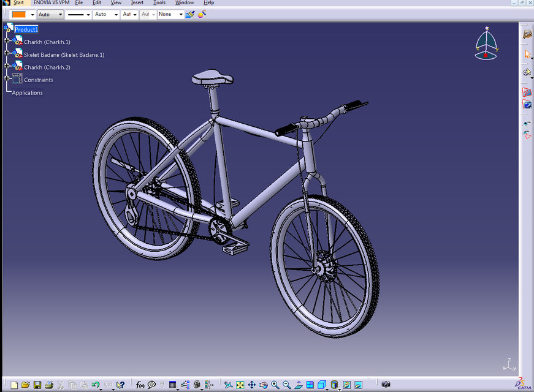Click the Fit All In view icon
Screen dimensions: 534x392
pos(240,385)
